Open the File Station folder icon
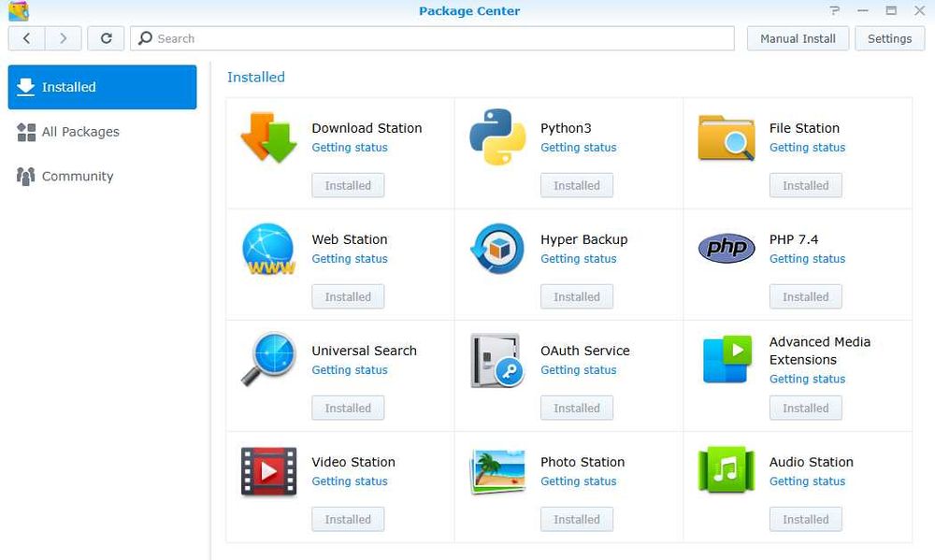The width and height of the screenshot is (935, 560). click(x=726, y=137)
